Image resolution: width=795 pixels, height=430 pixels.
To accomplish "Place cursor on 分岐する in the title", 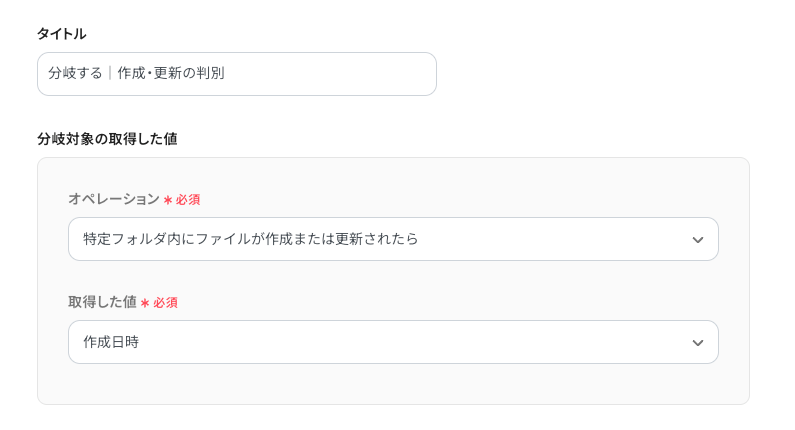I will [x=75, y=73].
